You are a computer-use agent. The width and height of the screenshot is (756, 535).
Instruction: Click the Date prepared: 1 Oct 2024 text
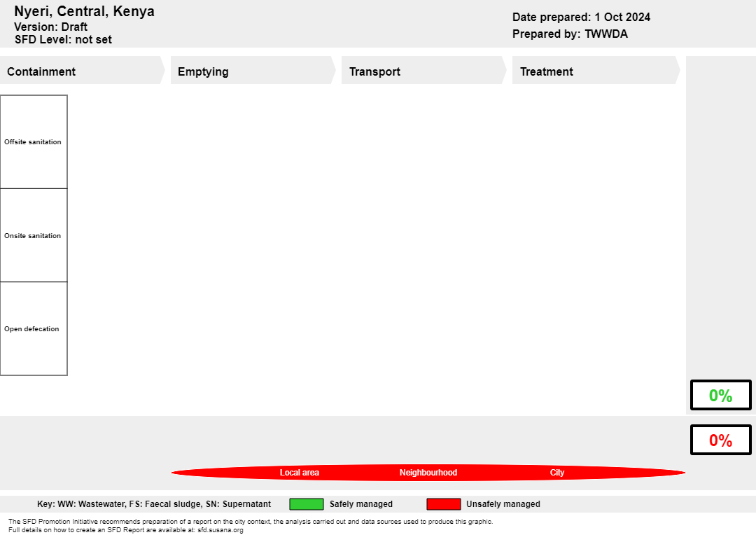pyautogui.click(x=581, y=17)
